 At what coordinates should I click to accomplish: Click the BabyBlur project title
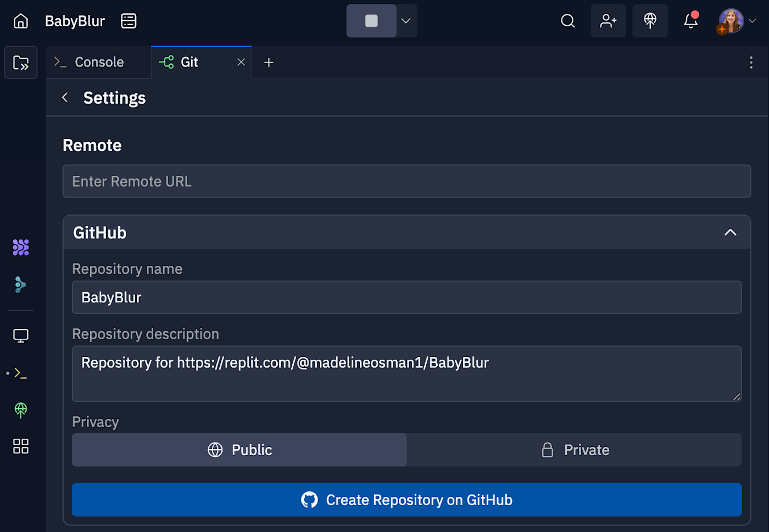coord(75,21)
